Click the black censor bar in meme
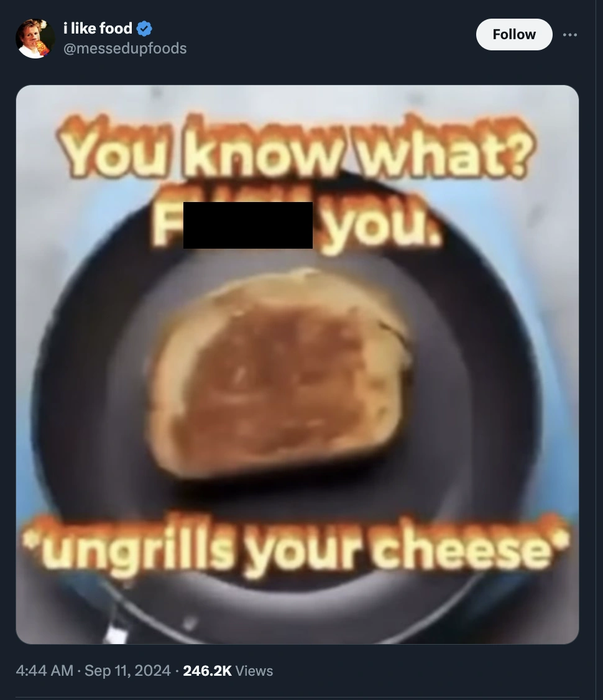This screenshot has height=700, width=603. click(247, 226)
